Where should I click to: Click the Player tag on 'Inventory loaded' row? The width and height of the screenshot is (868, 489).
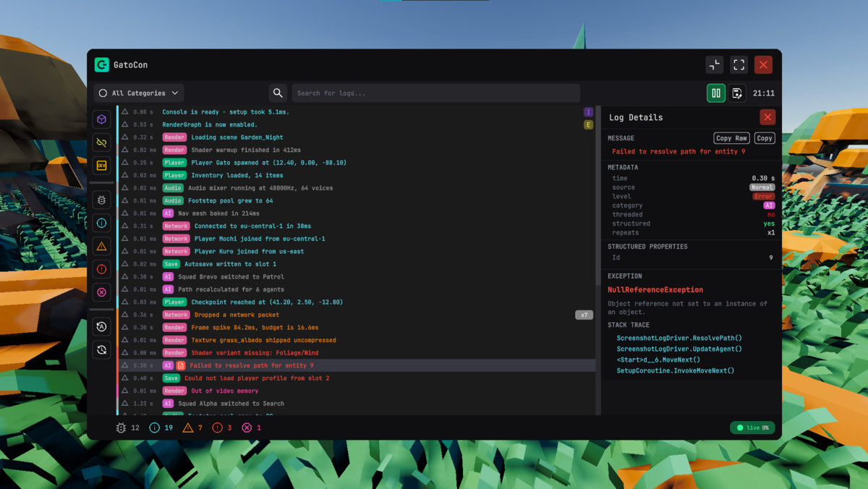[x=174, y=175]
